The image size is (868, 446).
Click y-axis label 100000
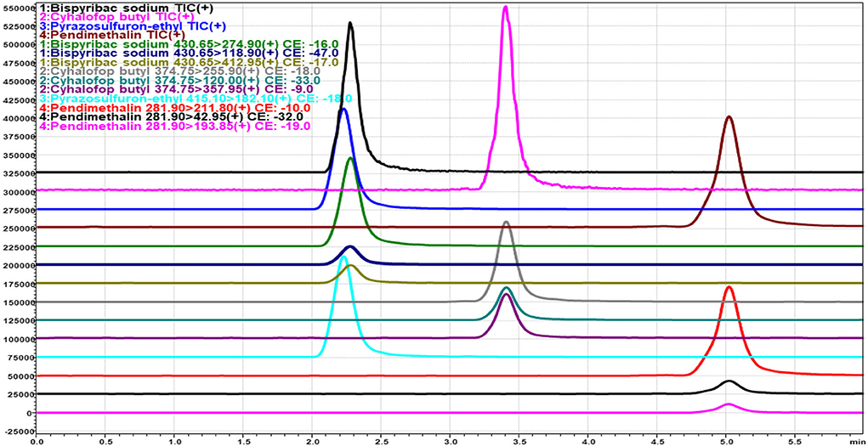(x=18, y=339)
